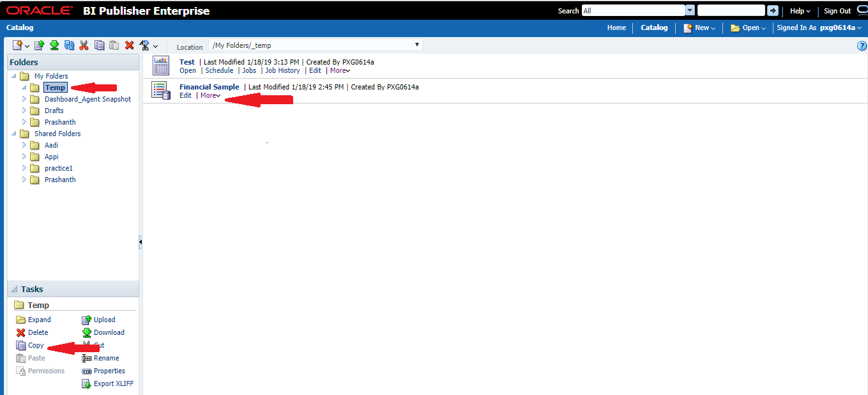Click the blue question mark help icon
The image size is (868, 395).
tap(862, 46)
